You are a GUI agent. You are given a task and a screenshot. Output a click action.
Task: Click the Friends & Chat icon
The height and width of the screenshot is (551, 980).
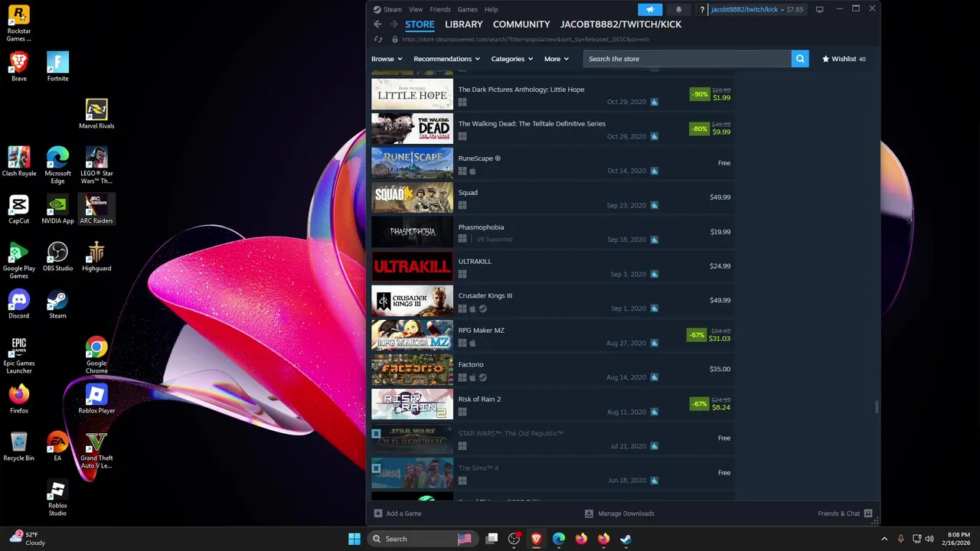pyautogui.click(x=868, y=514)
